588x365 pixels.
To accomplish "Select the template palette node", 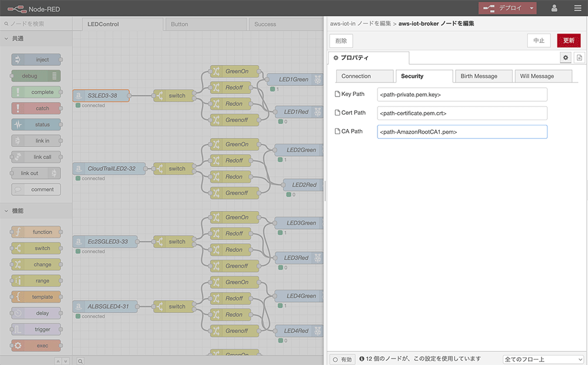I will pos(36,297).
